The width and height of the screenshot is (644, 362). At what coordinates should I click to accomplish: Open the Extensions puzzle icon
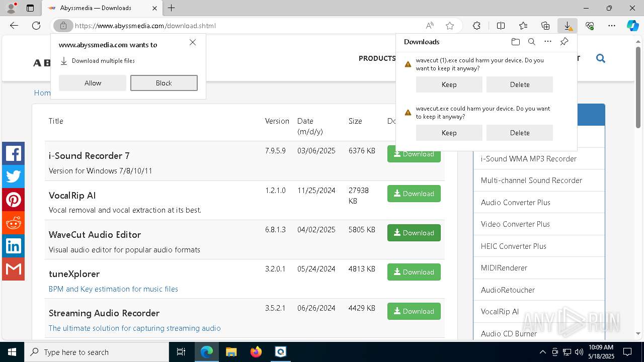(x=476, y=26)
